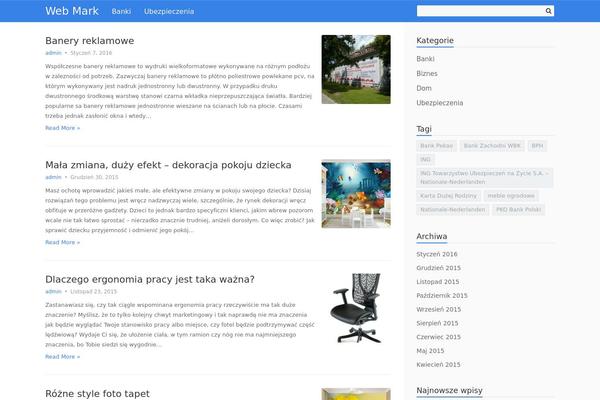Click the Karta Dużej Rodziny tag
600x400 pixels.
pyautogui.click(x=448, y=196)
